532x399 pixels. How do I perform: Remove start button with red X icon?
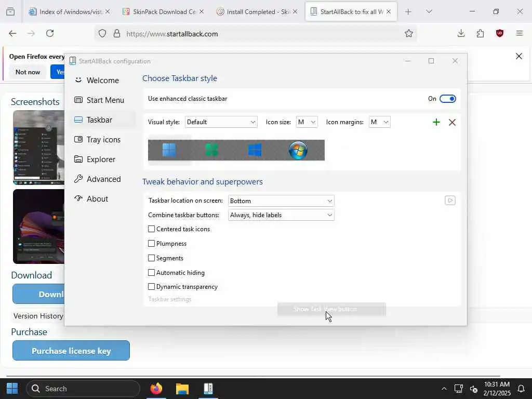452,122
